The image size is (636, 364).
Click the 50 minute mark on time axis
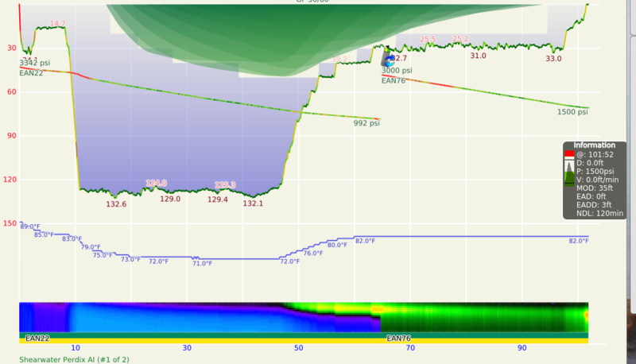click(298, 348)
